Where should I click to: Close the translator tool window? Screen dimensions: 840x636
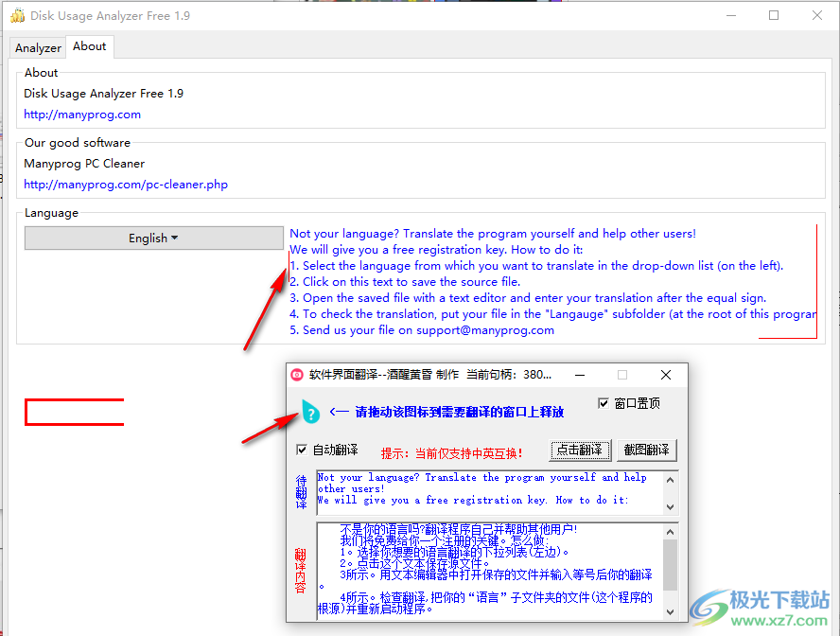click(666, 375)
